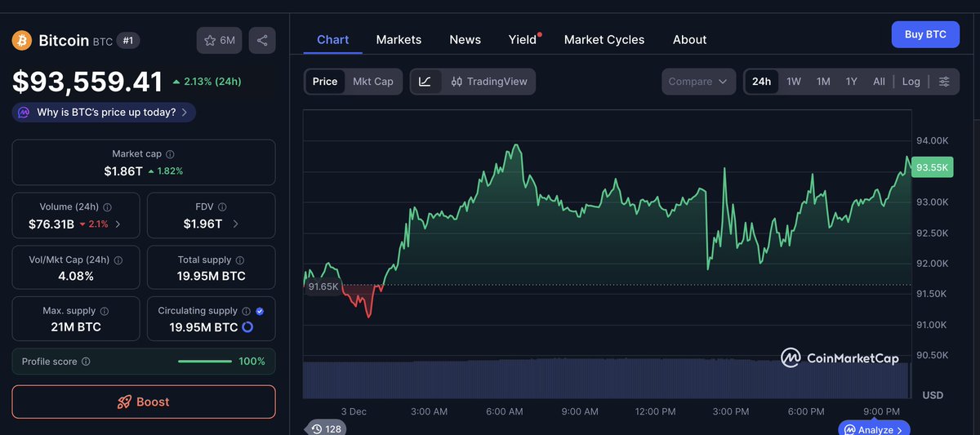Click the USD currency label
Viewport: 980px width, 435px height.
(933, 395)
